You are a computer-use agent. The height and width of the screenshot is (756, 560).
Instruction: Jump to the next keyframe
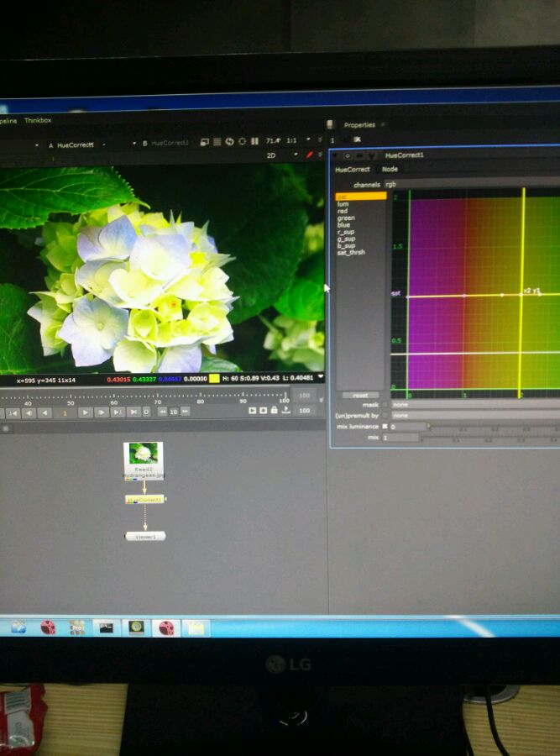(117, 412)
